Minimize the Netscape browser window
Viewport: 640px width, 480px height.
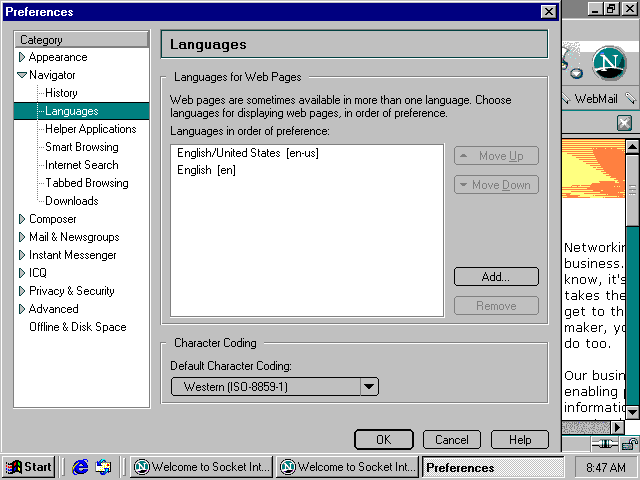tap(596, 9)
